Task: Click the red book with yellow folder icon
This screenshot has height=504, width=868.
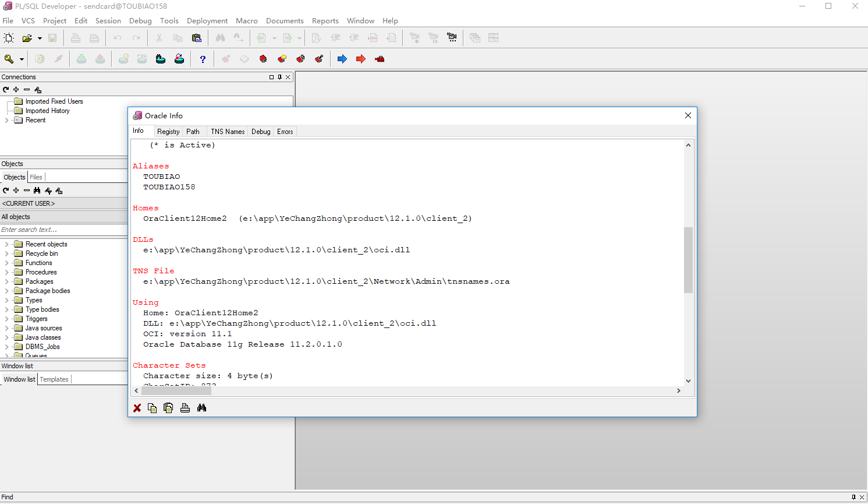Action: pos(282,59)
